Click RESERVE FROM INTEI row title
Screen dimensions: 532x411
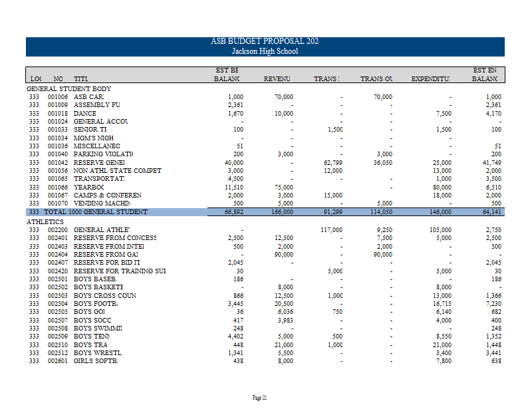coord(109,247)
